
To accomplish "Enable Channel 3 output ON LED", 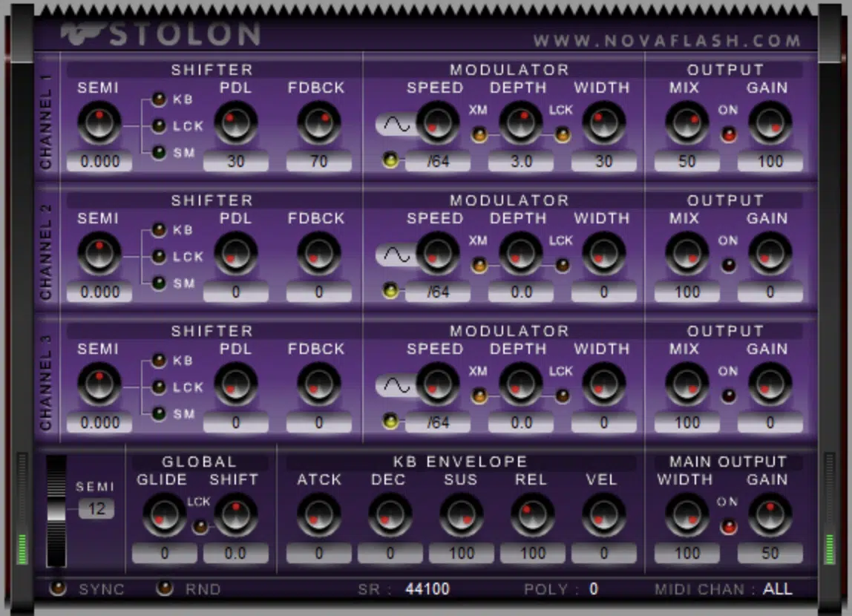I will pos(729,396).
